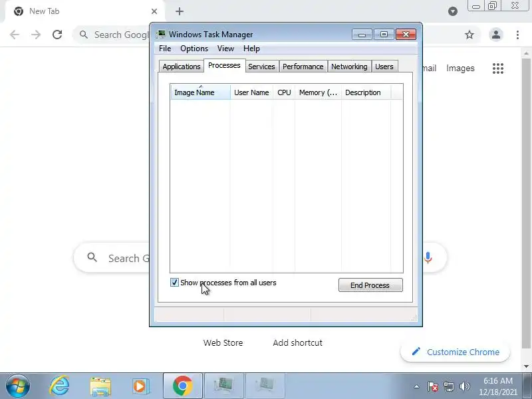Open the Google apps grid icon
Screen dimensions: 532x399
tap(497, 68)
